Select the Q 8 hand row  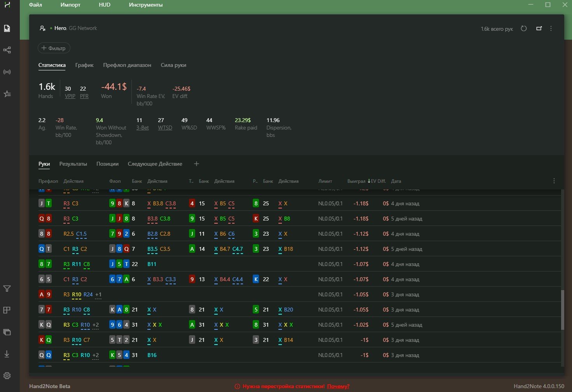click(x=299, y=219)
